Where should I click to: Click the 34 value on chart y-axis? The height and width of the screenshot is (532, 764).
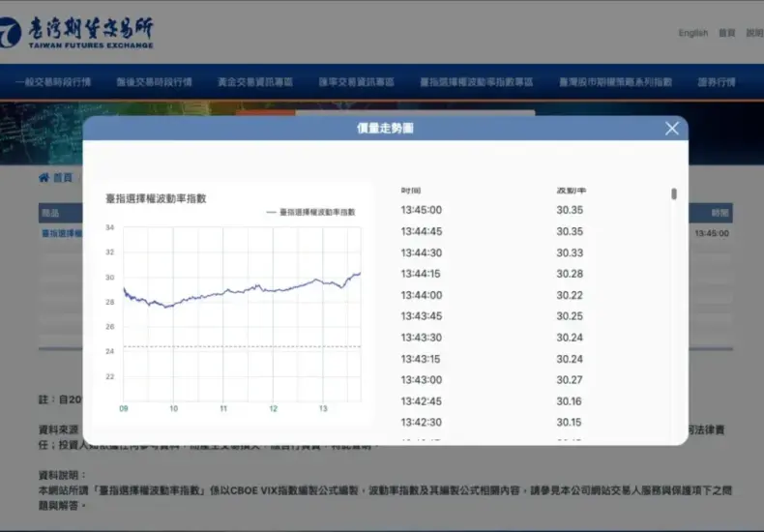click(x=110, y=227)
